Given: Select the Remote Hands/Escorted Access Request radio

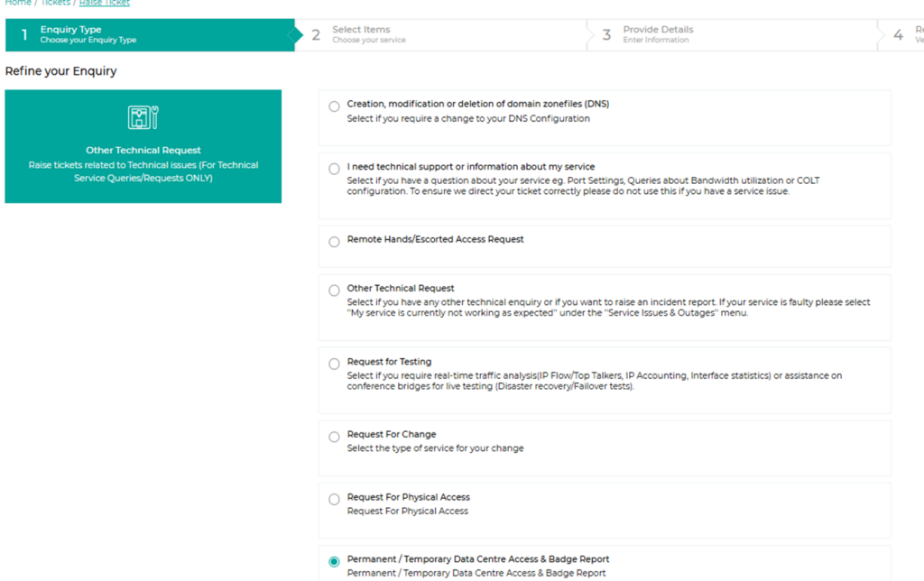Looking at the screenshot, I should point(334,242).
